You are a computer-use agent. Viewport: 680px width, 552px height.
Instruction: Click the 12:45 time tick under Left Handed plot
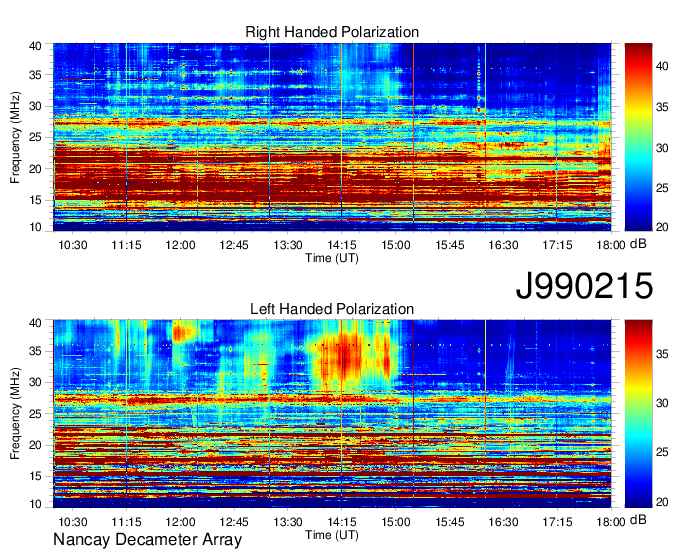click(x=234, y=522)
